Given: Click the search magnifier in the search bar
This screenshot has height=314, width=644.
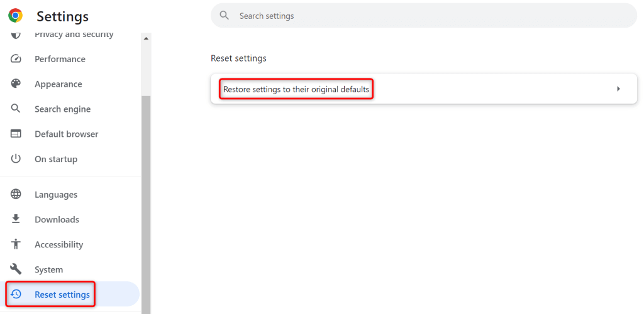Looking at the screenshot, I should (223, 16).
